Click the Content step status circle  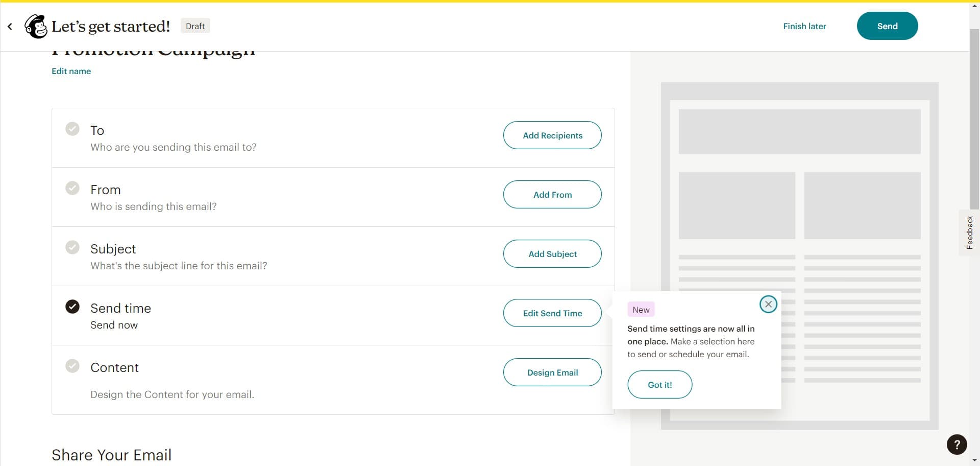(x=72, y=366)
